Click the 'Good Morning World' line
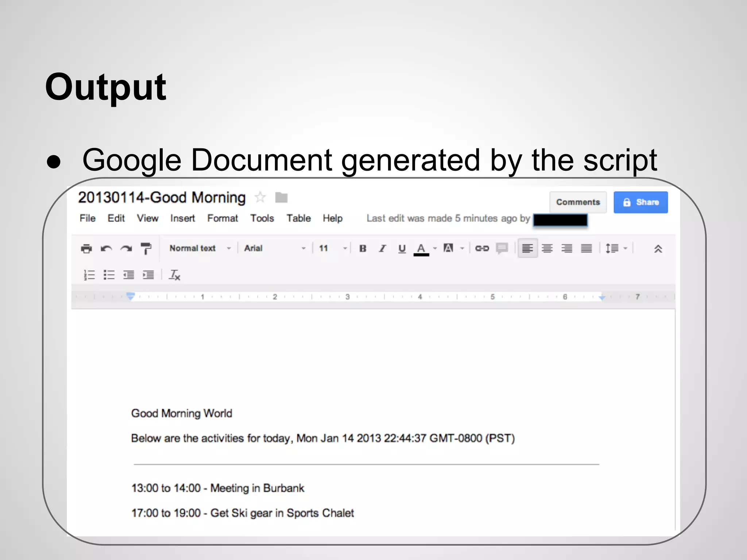 point(182,413)
